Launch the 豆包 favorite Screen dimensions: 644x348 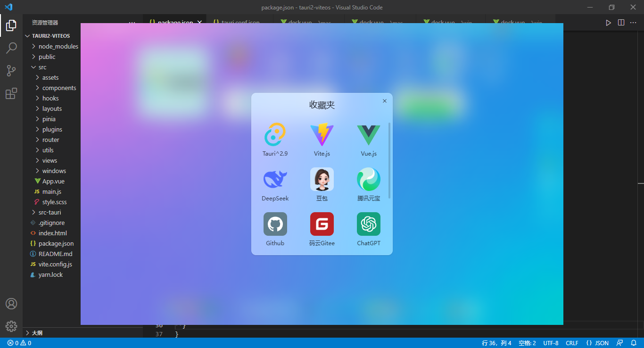(322, 184)
